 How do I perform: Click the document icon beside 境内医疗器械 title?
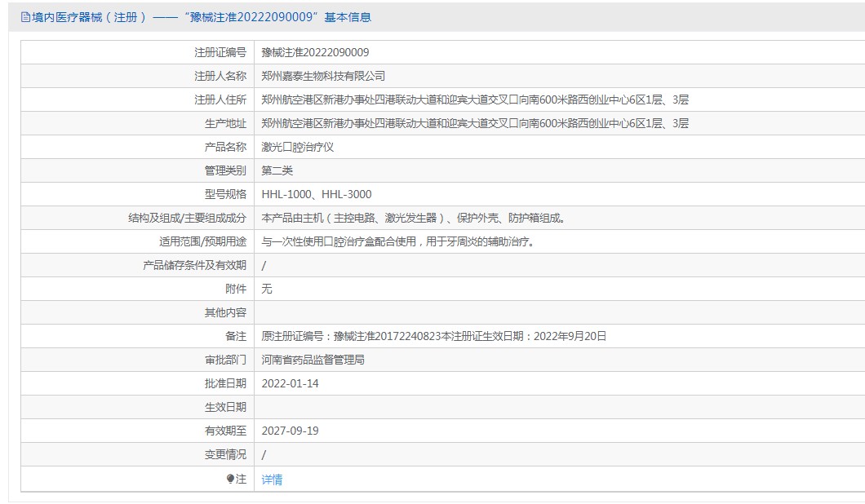pyautogui.click(x=25, y=17)
